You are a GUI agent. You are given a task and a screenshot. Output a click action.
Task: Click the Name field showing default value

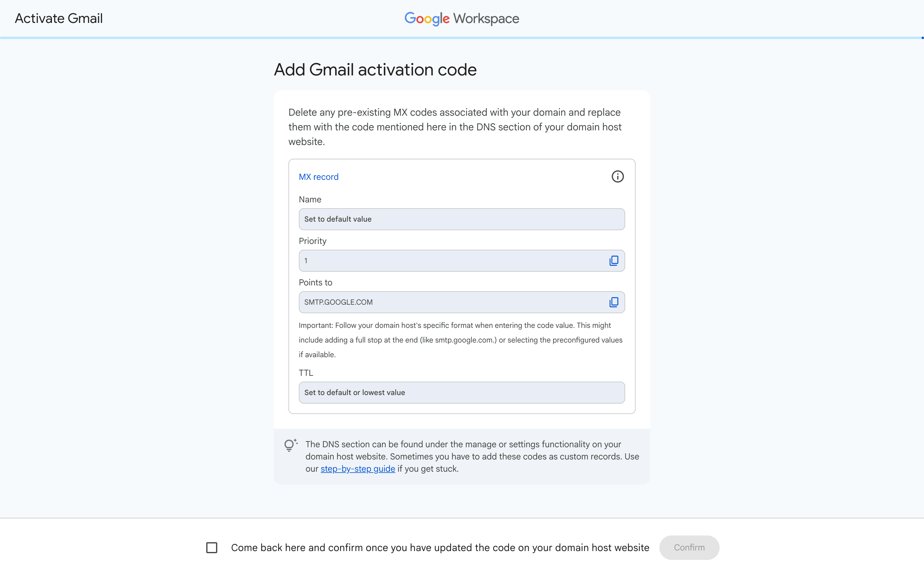461,219
